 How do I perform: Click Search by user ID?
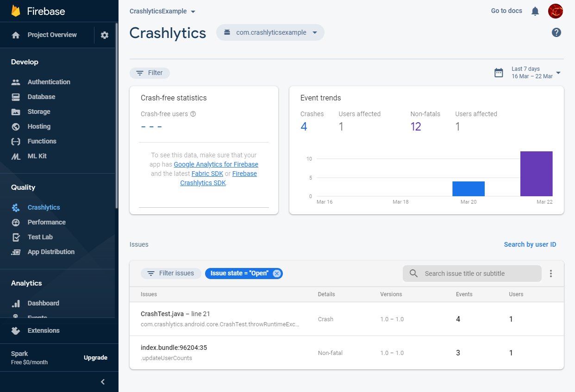(x=530, y=245)
